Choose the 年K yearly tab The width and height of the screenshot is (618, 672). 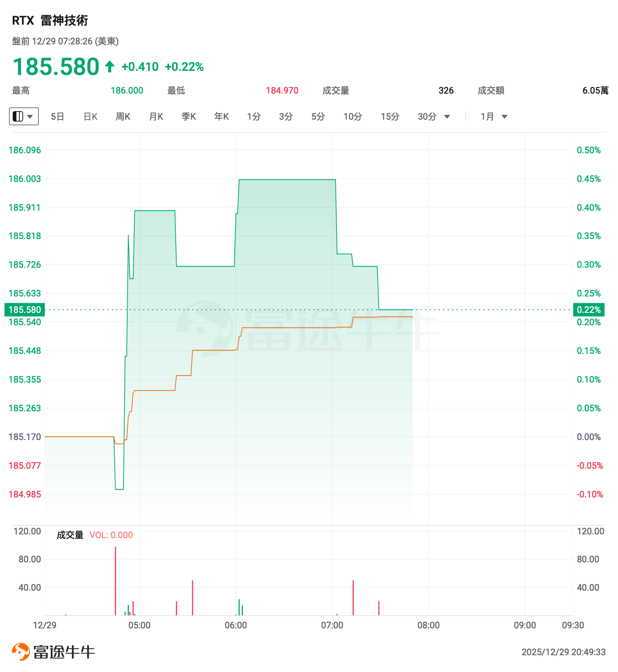(x=221, y=117)
